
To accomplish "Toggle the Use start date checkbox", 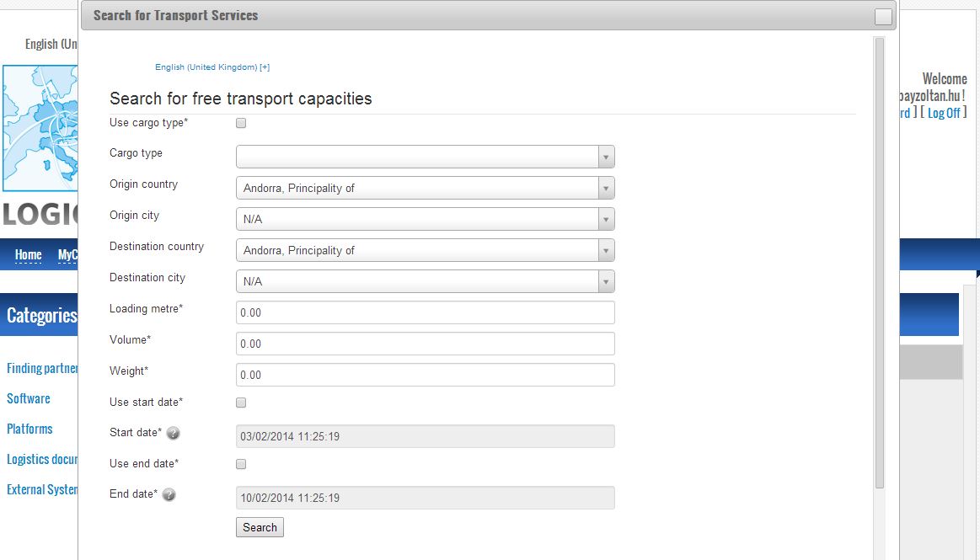I will coord(241,403).
